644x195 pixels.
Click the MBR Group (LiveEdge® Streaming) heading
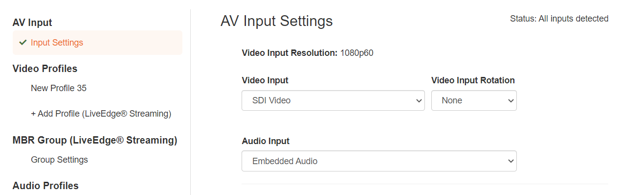coord(95,140)
